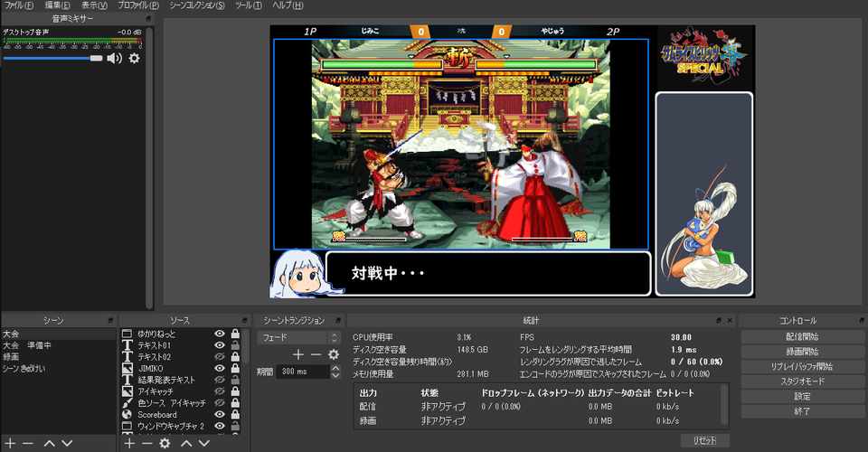Hide the ウィンドウキャプチャ 2 source
This screenshot has width=868, height=452.
click(220, 426)
